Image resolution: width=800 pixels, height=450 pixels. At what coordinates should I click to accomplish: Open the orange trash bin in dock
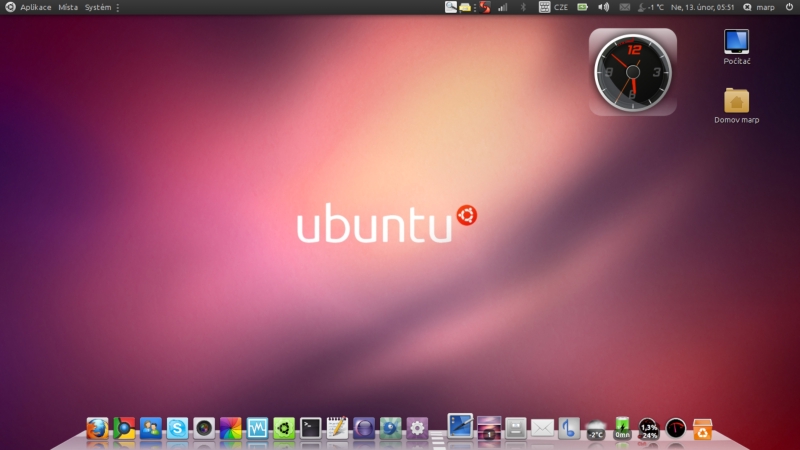click(x=703, y=429)
